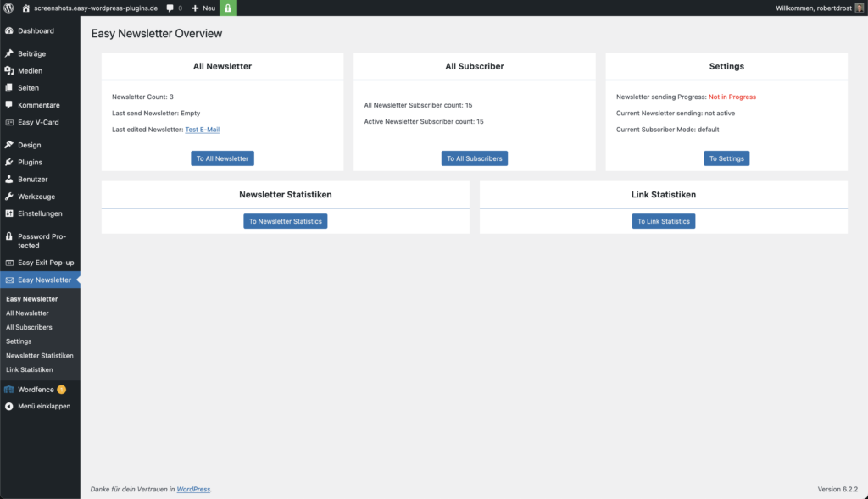868x499 pixels.
Task: Click the Kommentare speech bubble icon
Action: 8,105
